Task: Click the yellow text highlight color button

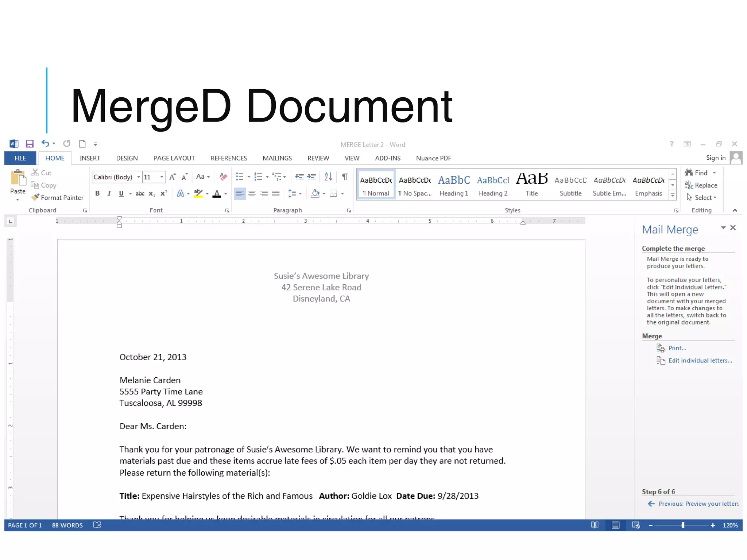Action: pyautogui.click(x=198, y=194)
